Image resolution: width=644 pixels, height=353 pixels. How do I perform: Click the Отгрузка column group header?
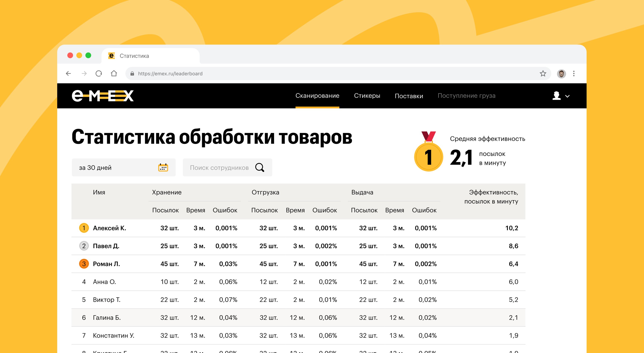coord(265,192)
